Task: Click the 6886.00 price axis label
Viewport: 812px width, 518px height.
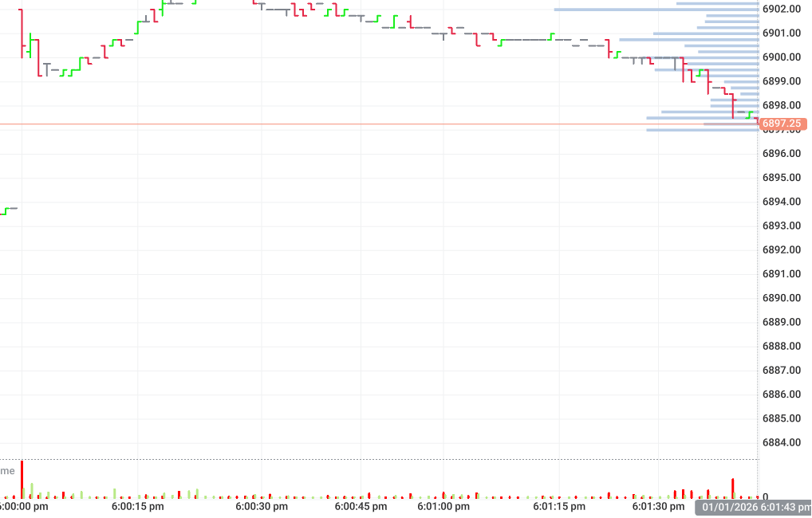Action: [782, 394]
